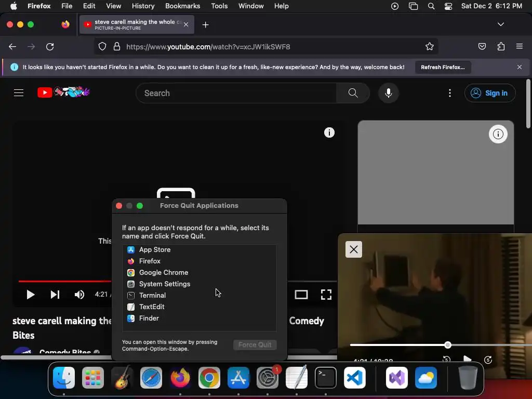The image size is (532, 399).
Task: Launch Safari from the Dock
Action: (x=151, y=378)
